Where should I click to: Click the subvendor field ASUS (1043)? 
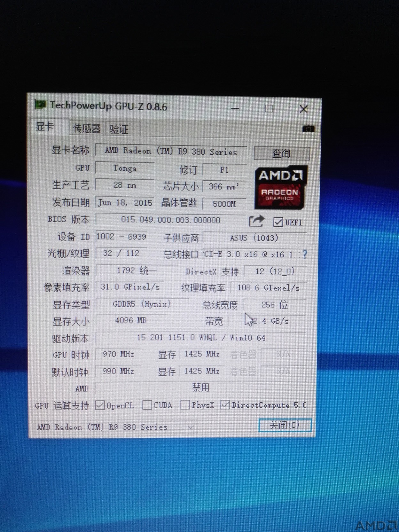click(x=255, y=238)
